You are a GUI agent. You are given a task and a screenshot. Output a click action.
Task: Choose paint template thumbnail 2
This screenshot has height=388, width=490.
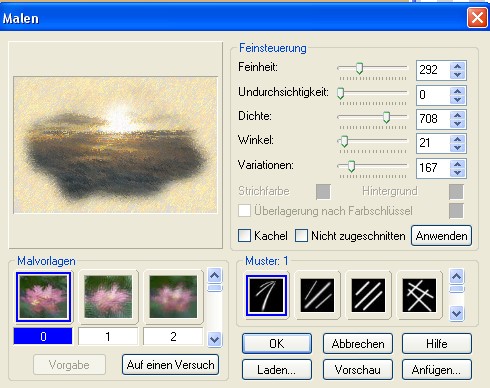173,297
